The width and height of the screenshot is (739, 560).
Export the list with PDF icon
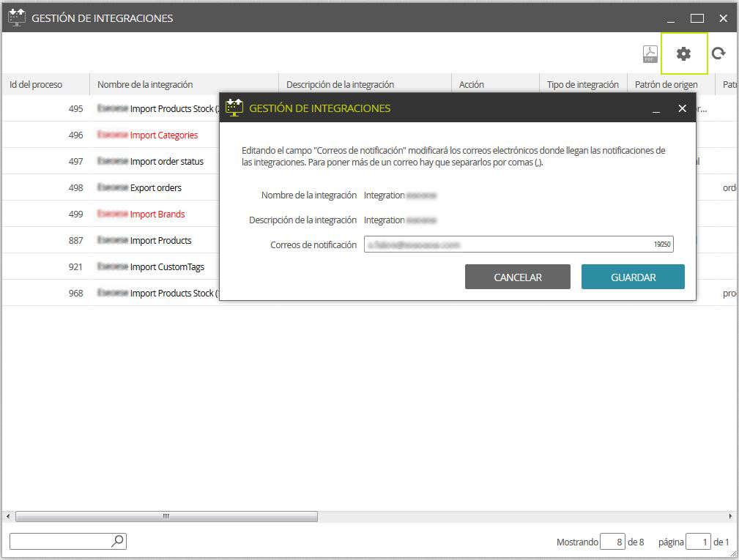click(x=650, y=53)
